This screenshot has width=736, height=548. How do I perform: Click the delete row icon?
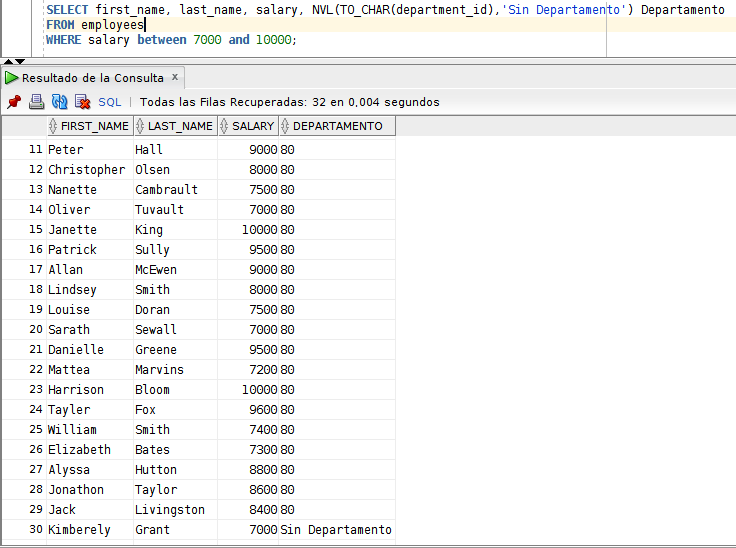pyautogui.click(x=83, y=102)
